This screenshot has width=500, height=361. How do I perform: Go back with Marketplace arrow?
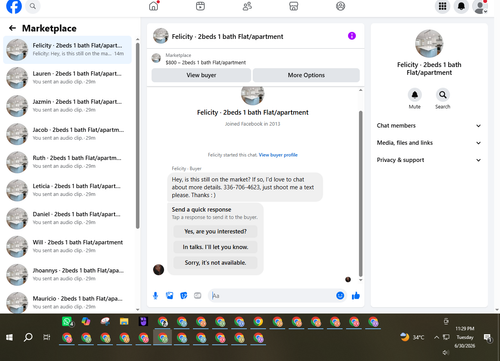pyautogui.click(x=13, y=28)
